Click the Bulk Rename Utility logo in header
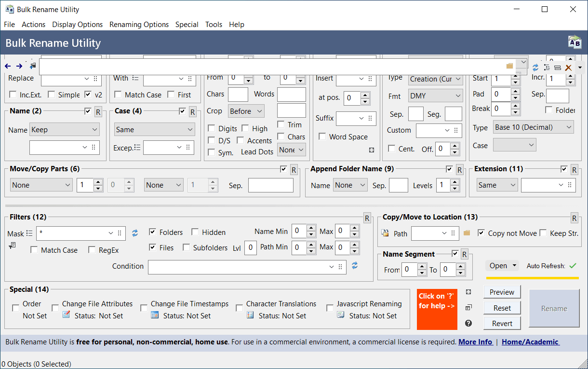 (575, 42)
